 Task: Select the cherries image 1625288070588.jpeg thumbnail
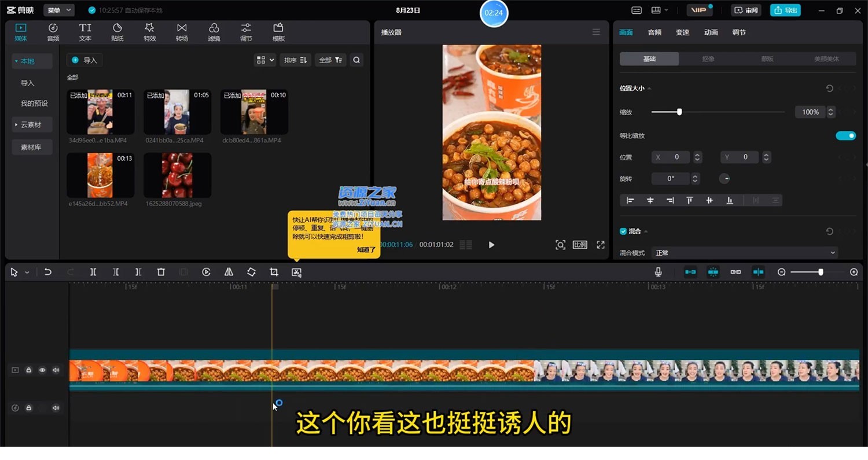(177, 175)
